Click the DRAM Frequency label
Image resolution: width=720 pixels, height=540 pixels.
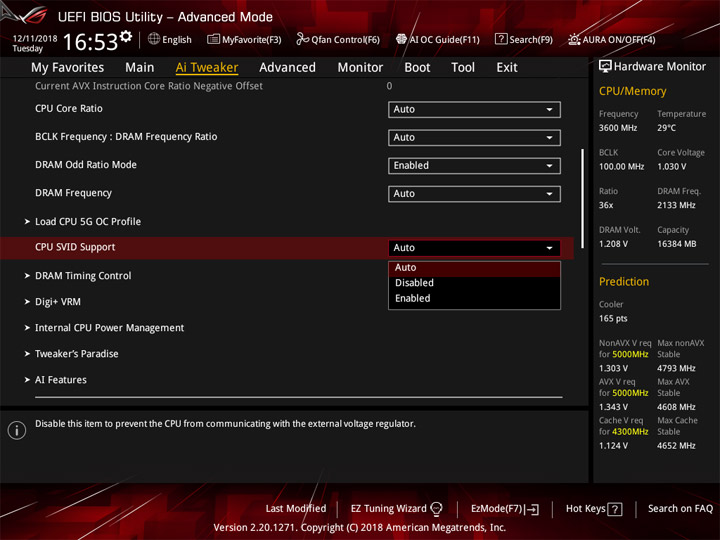pos(73,193)
